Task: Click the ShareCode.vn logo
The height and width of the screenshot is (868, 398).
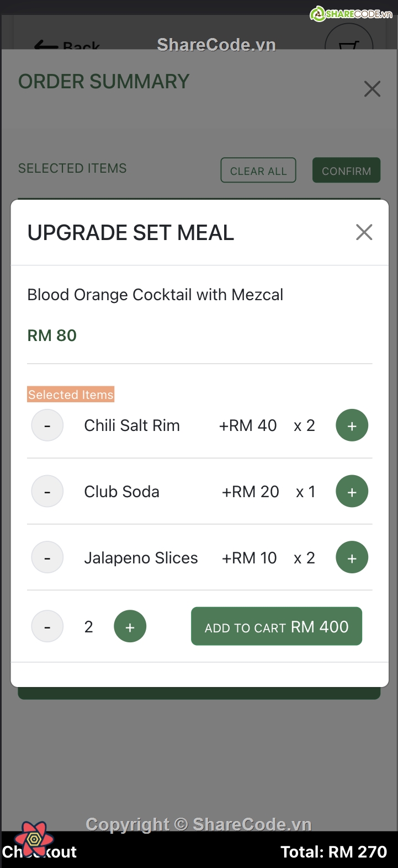Action: [351, 14]
